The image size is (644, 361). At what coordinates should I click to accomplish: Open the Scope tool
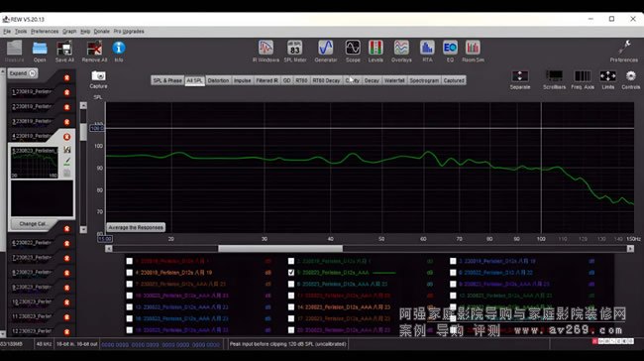pyautogui.click(x=353, y=52)
